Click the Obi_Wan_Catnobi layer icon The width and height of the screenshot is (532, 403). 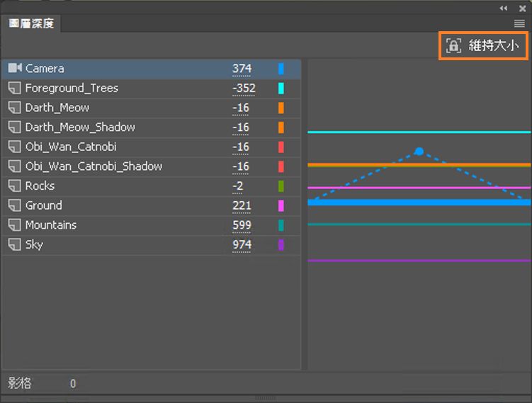pos(14,147)
